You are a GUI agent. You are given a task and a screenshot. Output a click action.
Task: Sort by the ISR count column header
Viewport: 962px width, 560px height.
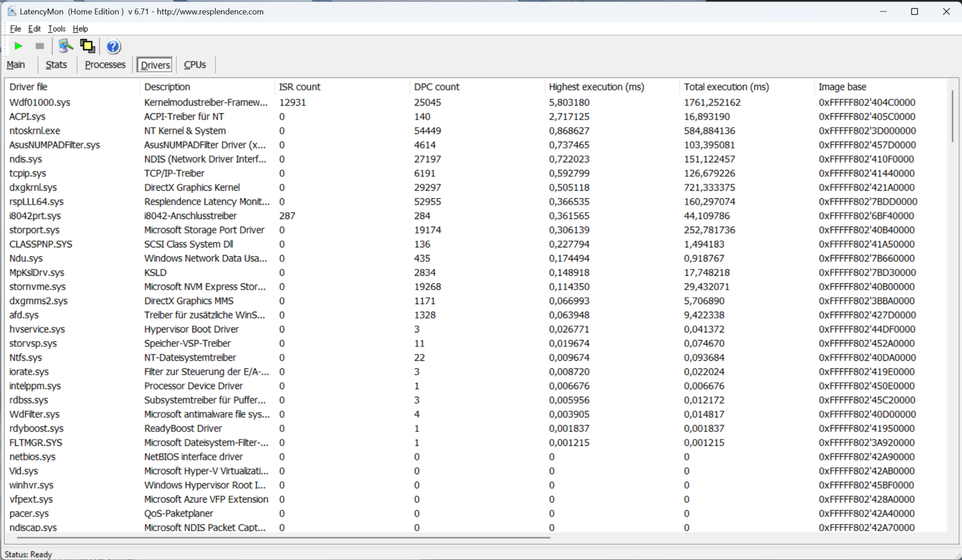[300, 87]
